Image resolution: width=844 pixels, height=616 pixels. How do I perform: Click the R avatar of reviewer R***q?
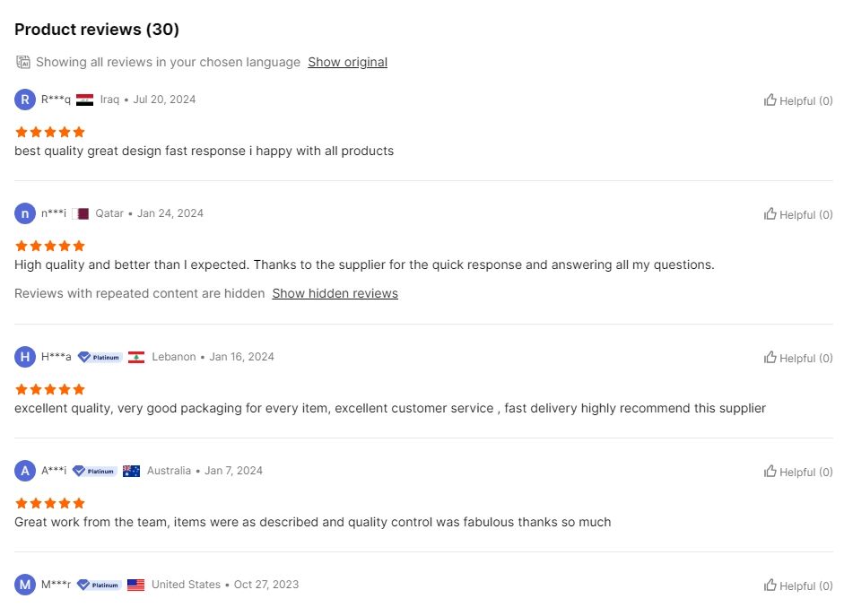pos(25,100)
